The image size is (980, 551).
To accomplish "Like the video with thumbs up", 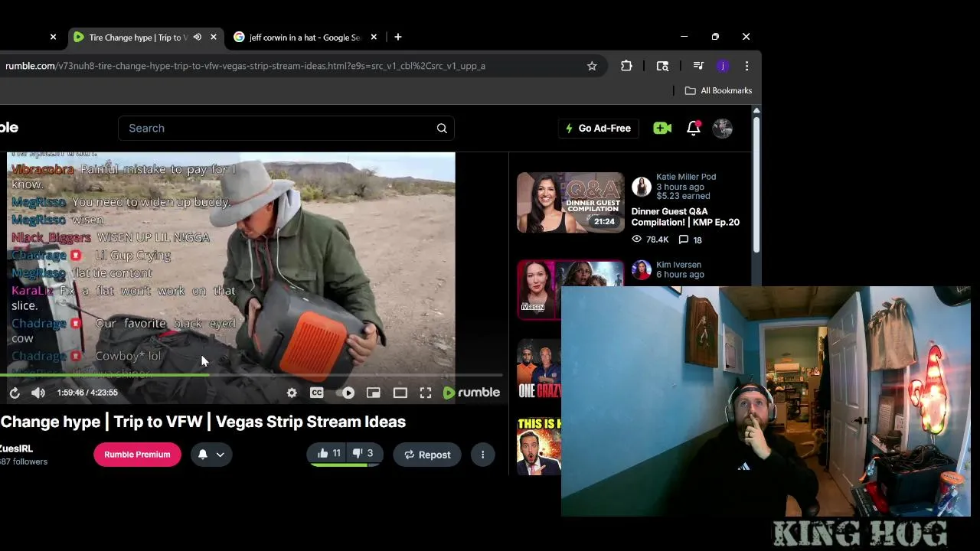I will [x=328, y=454].
